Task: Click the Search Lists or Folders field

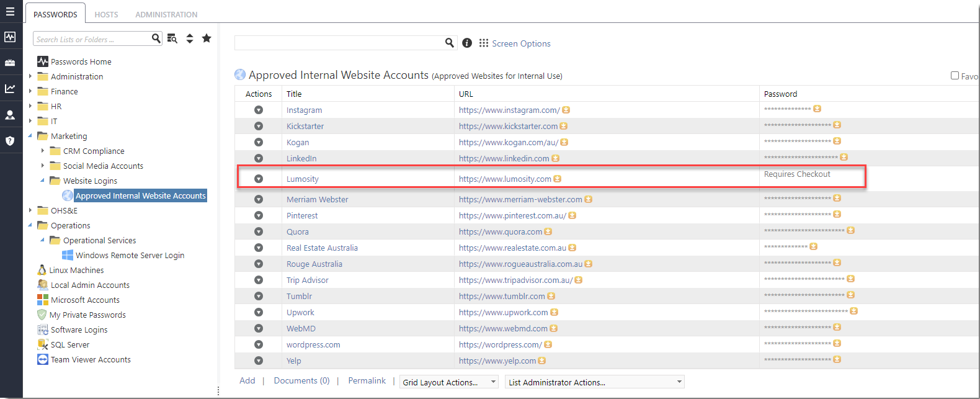Action: coord(92,39)
